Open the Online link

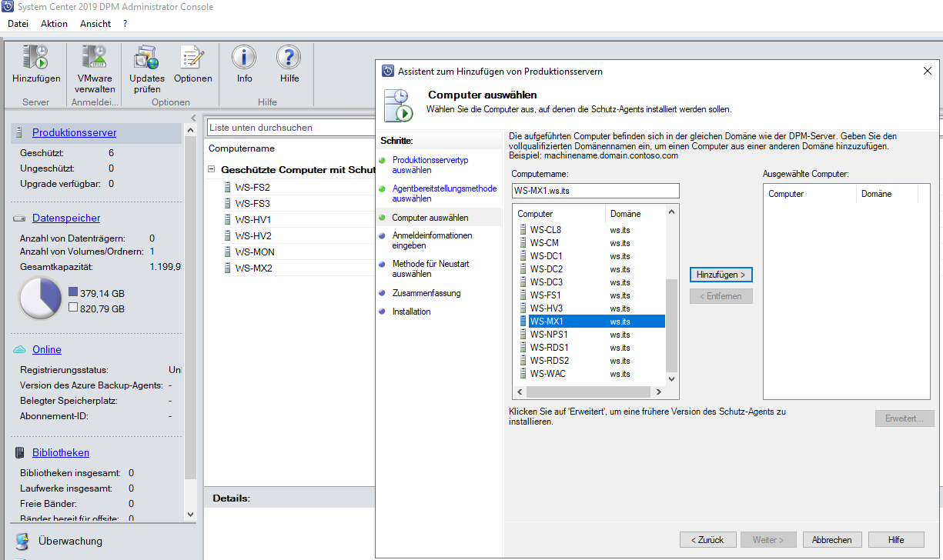tap(47, 350)
